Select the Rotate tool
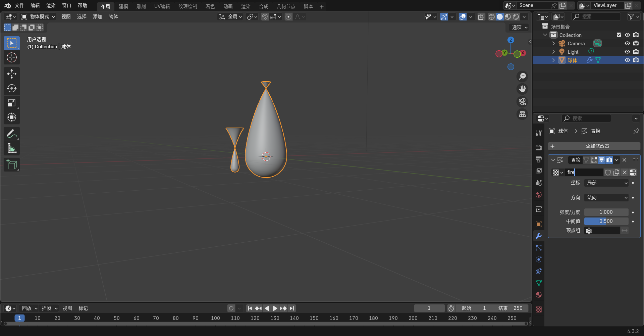The width and height of the screenshot is (644, 336). point(12,88)
